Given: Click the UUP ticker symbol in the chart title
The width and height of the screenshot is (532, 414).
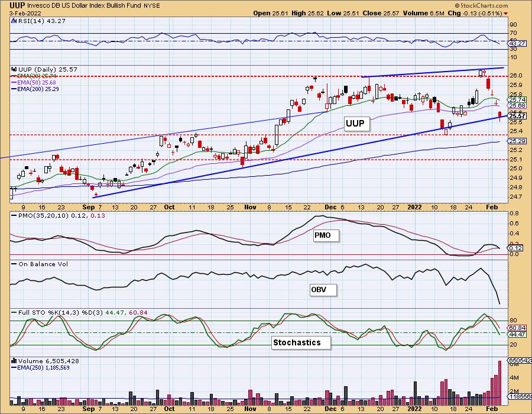Looking at the screenshot, I should pos(17,5).
